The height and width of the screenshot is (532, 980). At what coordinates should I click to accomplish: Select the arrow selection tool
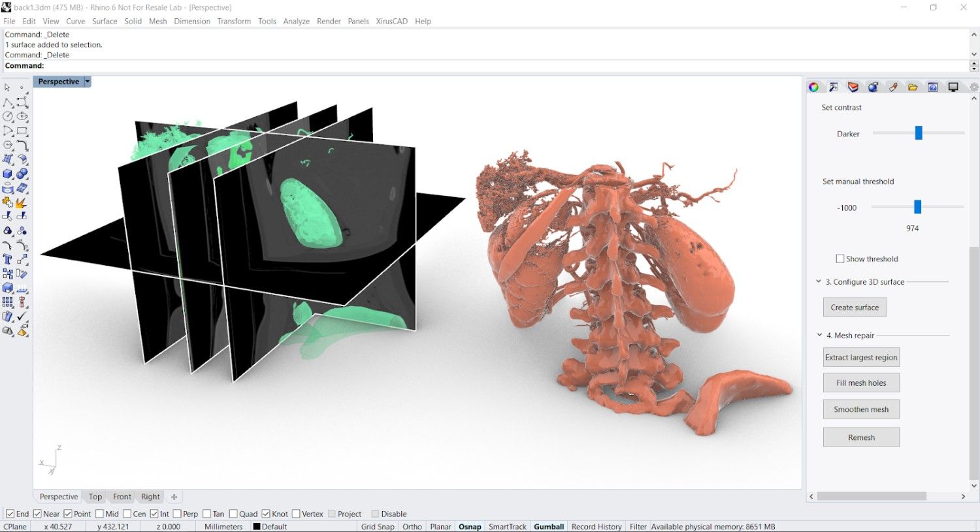[x=8, y=87]
